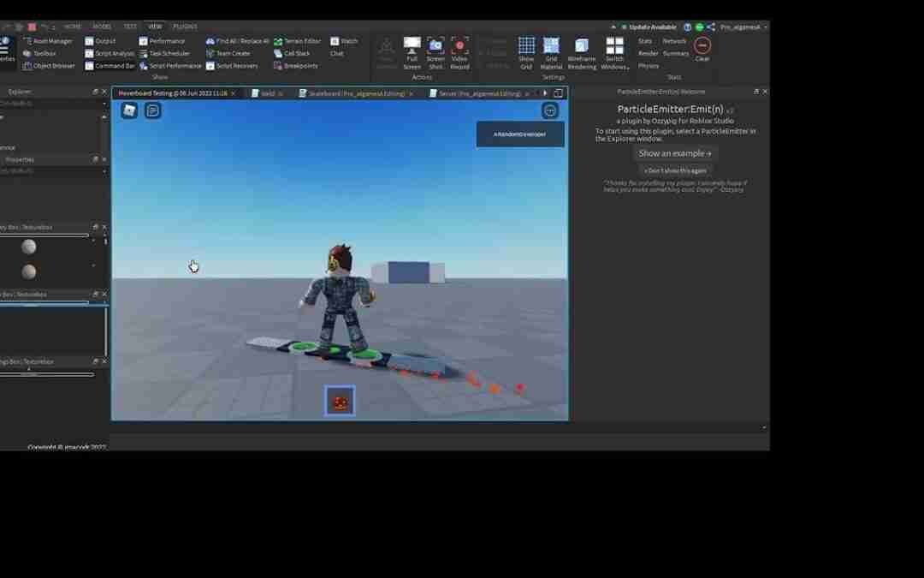924x578 pixels.
Task: Open the account name dropdown
Action: pyautogui.click(x=743, y=27)
